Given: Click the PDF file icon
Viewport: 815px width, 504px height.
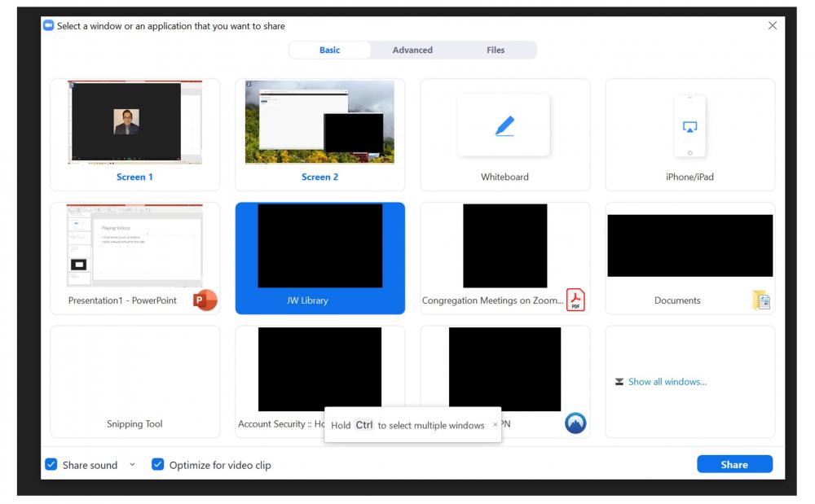Looking at the screenshot, I should pos(575,300).
